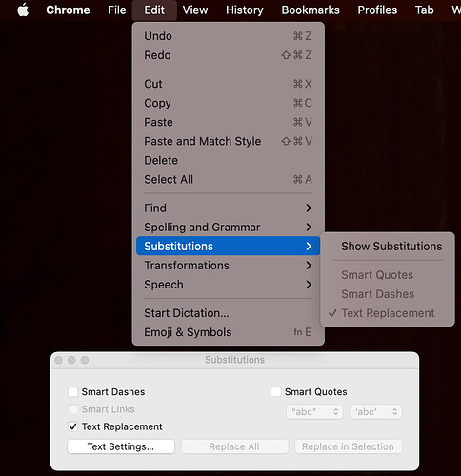Screen dimensions: 461x476
Task: Close the open Edit menu
Action: (154, 10)
